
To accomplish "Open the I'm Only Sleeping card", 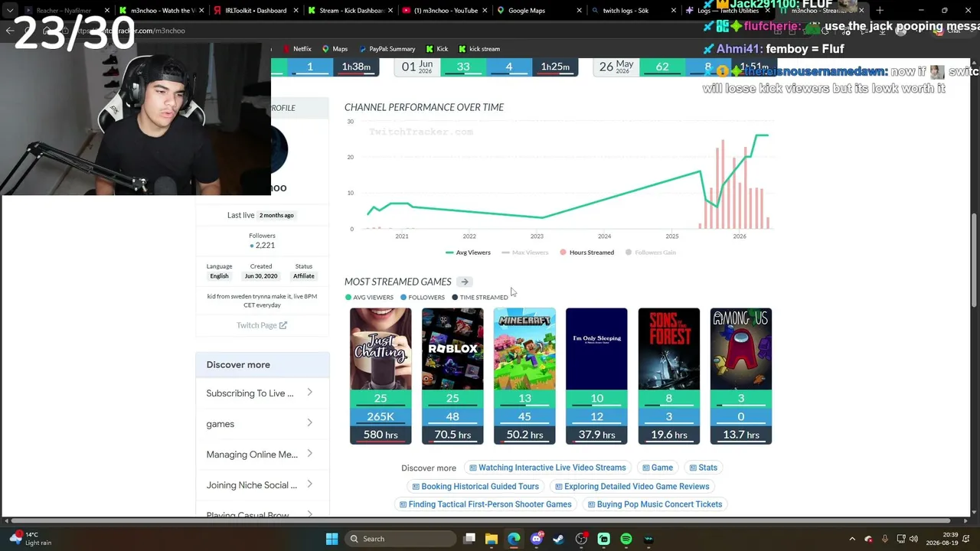I will coord(596,376).
